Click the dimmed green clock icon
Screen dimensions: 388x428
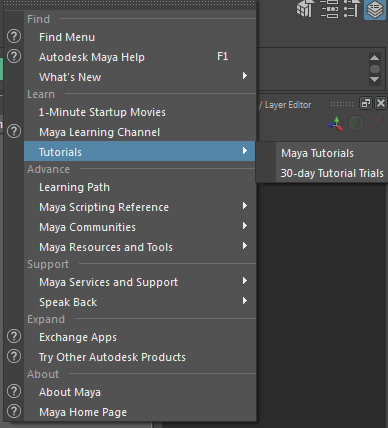tap(356, 124)
